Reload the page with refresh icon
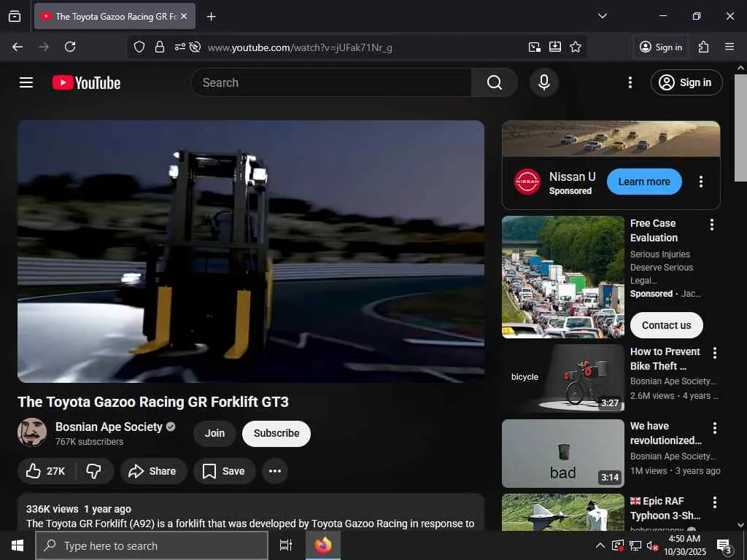The width and height of the screenshot is (747, 560). point(70,47)
